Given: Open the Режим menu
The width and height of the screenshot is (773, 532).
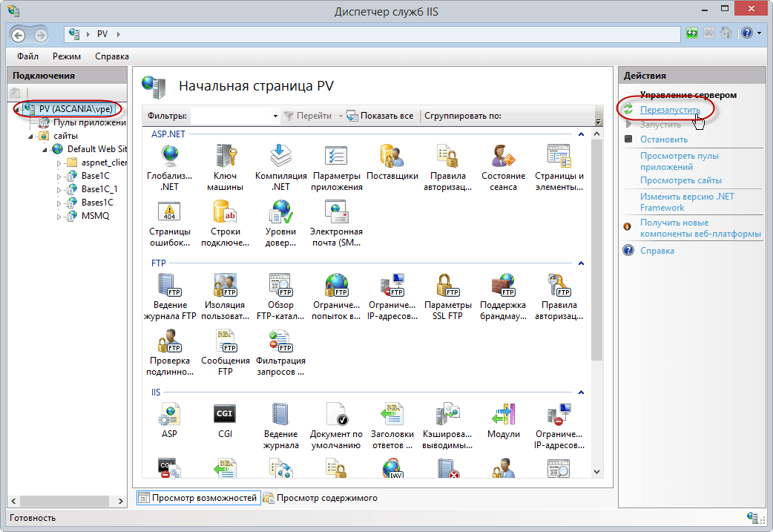Looking at the screenshot, I should [x=67, y=56].
